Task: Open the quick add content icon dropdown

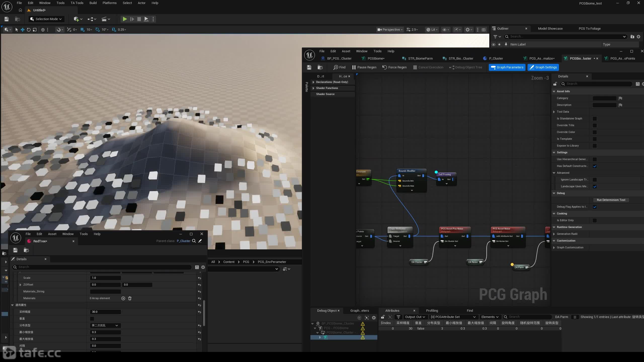Action: 78,19
